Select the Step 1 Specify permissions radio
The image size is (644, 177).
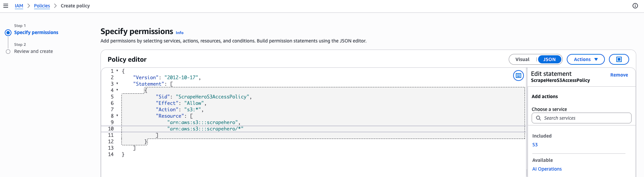(x=8, y=33)
